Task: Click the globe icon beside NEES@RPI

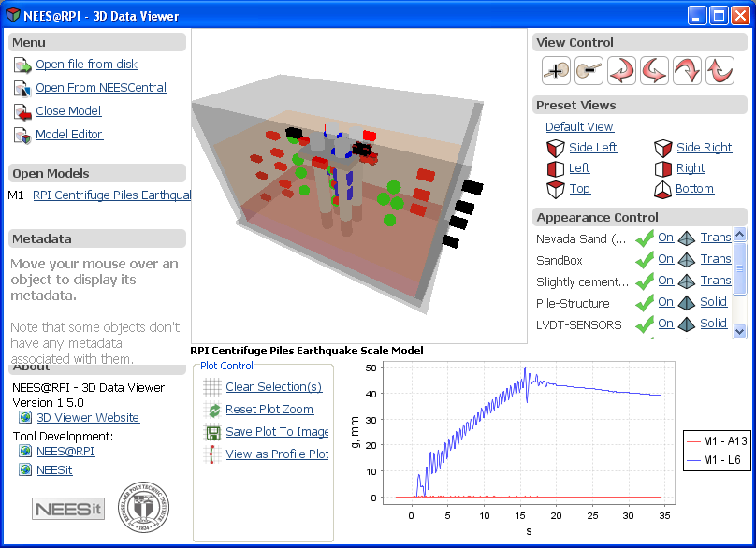Action: pos(25,451)
